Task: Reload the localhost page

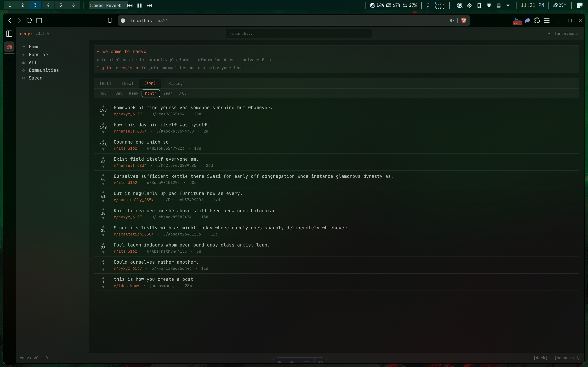Action: tap(29, 21)
